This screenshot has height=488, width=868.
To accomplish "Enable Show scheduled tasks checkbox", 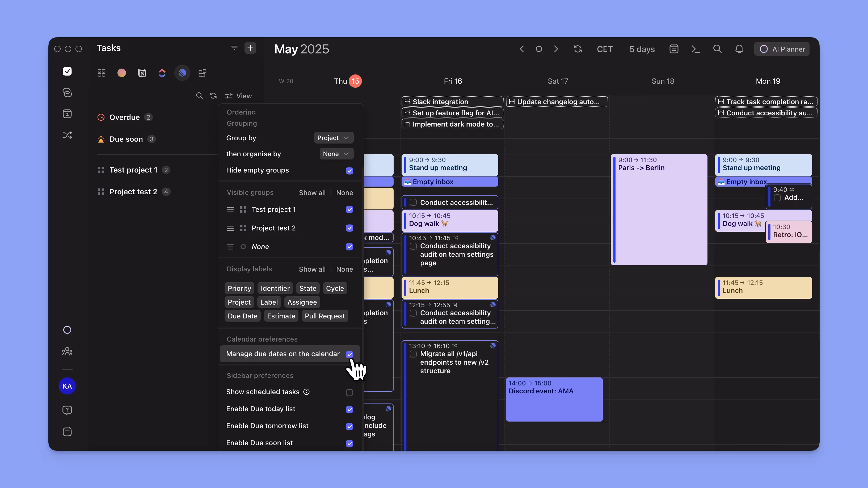I will [349, 392].
